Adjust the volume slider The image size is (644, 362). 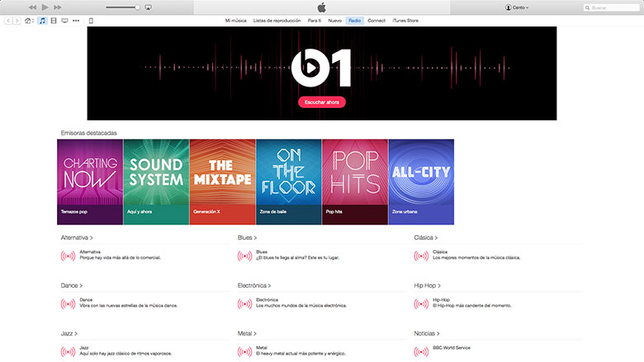(x=122, y=7)
